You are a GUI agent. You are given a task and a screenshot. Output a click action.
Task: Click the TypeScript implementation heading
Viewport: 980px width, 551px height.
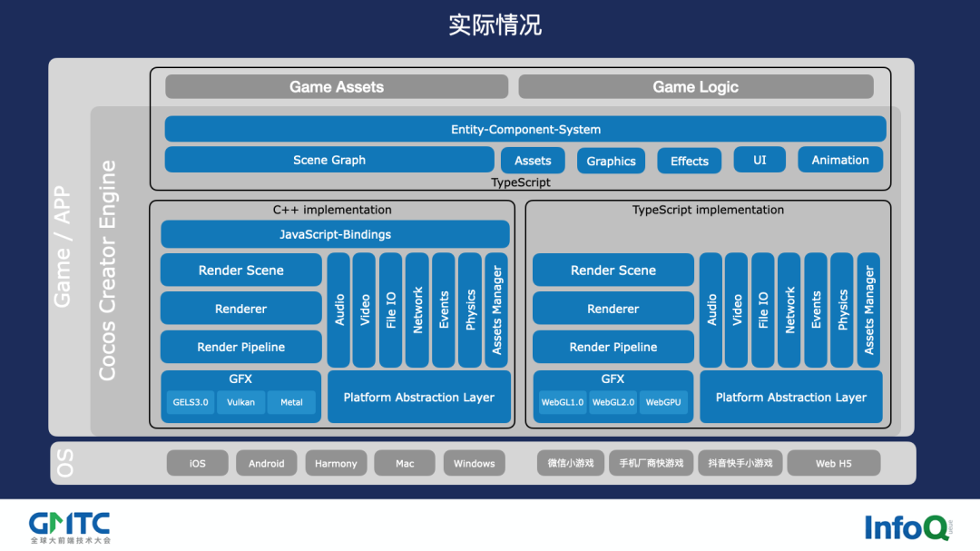pos(708,211)
